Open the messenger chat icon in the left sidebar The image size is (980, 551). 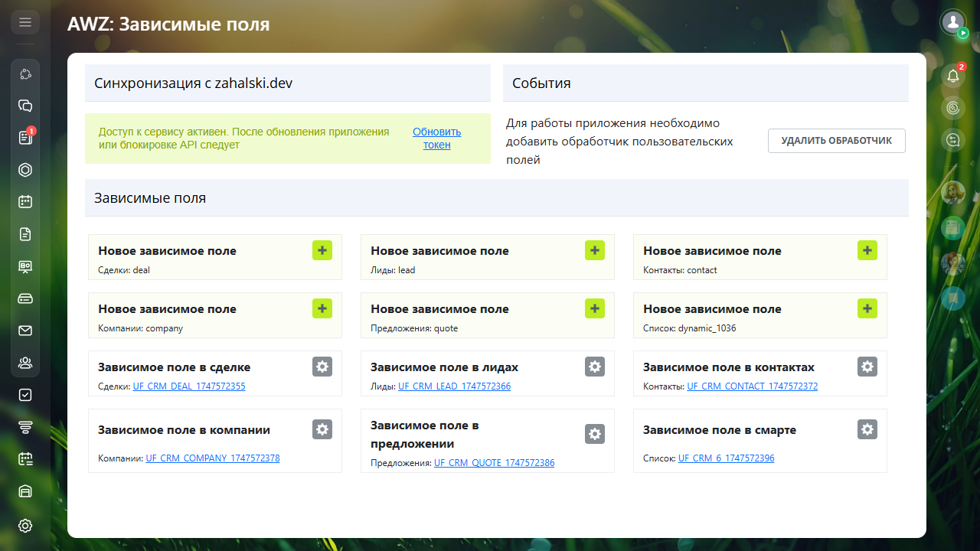point(25,106)
